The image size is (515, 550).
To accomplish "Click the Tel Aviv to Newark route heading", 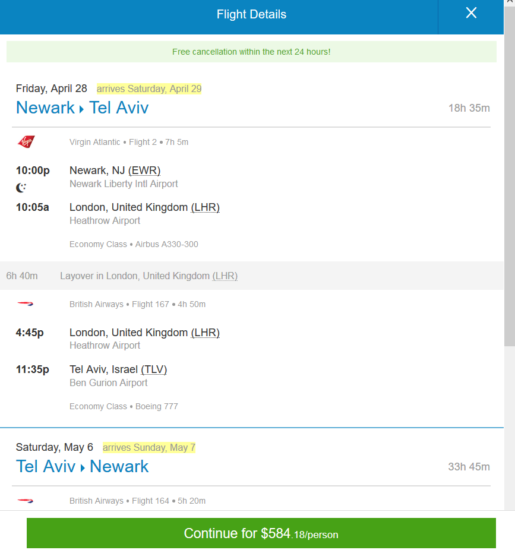I will (82, 466).
